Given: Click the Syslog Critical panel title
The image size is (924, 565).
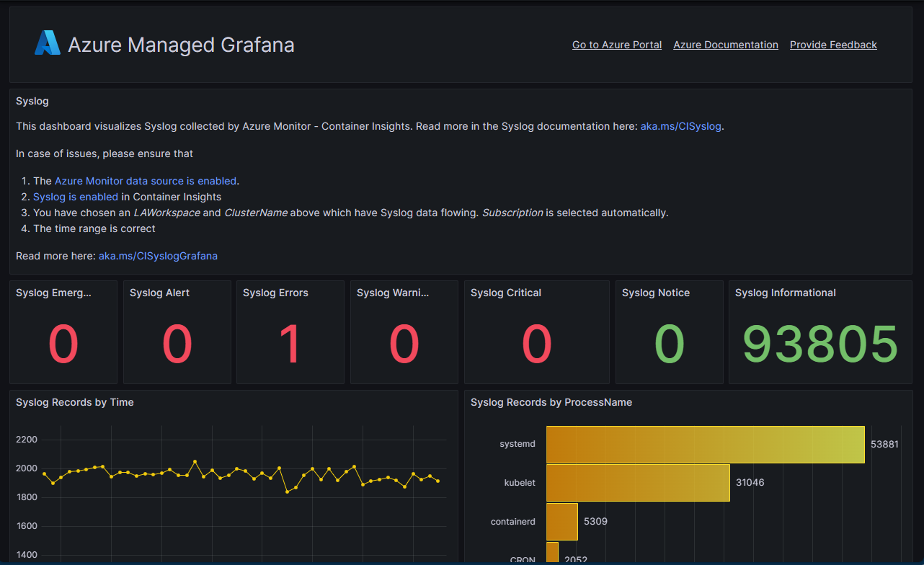Looking at the screenshot, I should coord(506,293).
